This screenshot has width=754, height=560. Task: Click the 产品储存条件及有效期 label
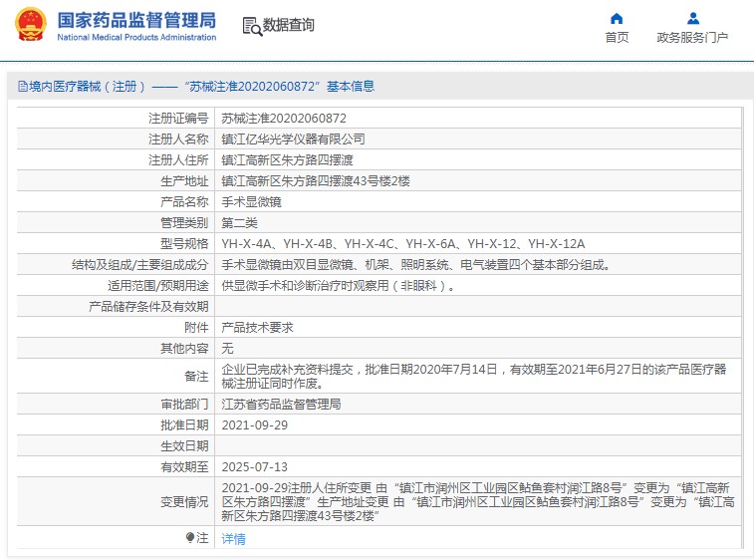(148, 307)
